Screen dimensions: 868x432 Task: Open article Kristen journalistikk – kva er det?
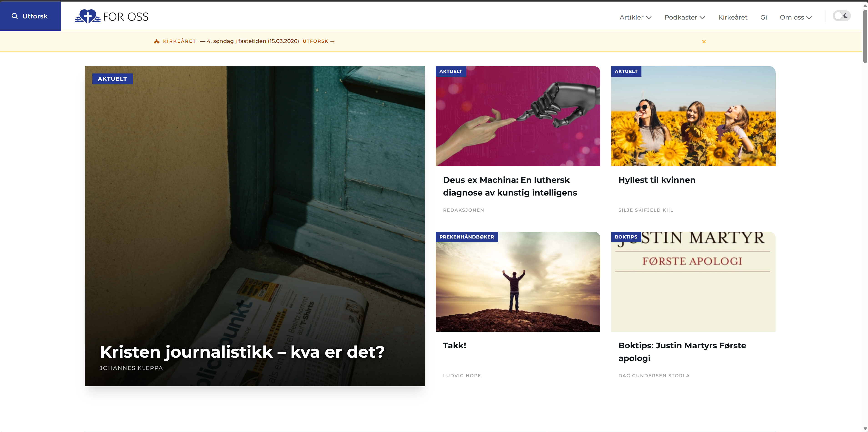tap(242, 352)
